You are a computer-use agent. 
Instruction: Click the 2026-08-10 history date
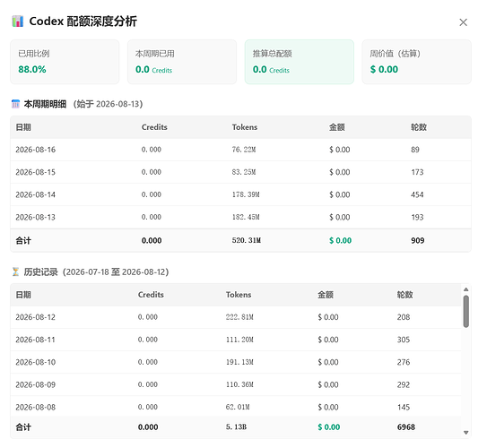36,362
